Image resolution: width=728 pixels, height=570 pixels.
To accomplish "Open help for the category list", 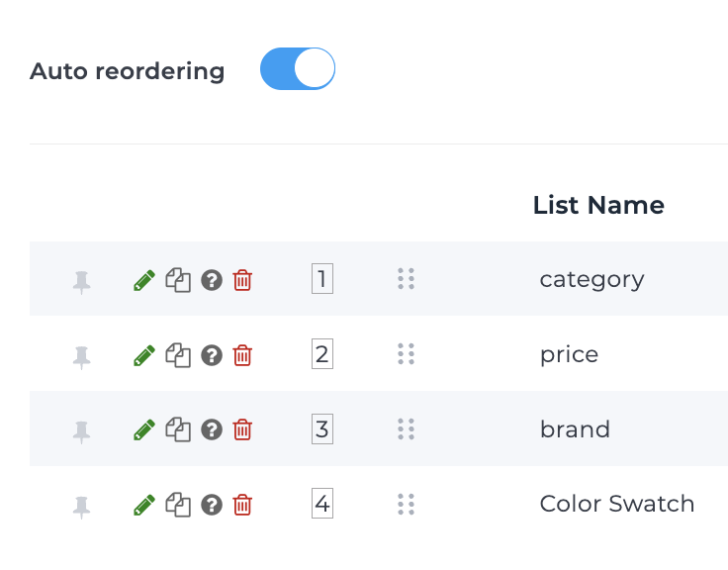I will [211, 280].
